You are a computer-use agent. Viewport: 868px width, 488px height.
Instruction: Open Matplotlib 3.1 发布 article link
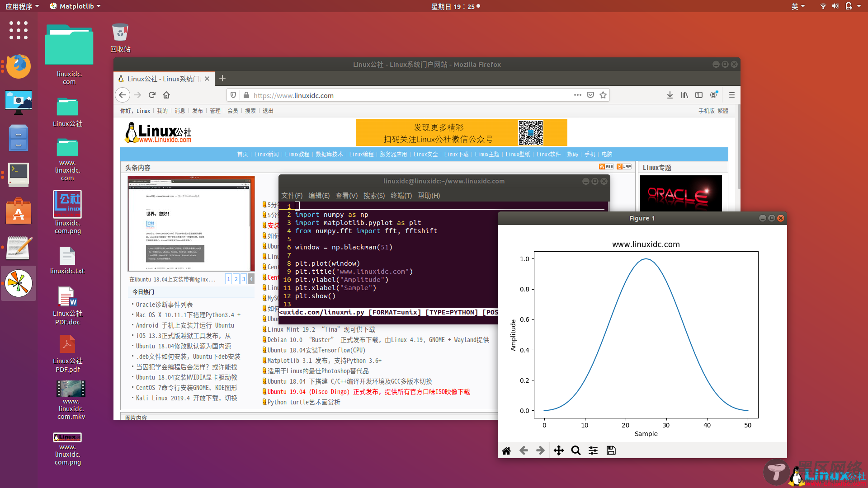pos(325,361)
